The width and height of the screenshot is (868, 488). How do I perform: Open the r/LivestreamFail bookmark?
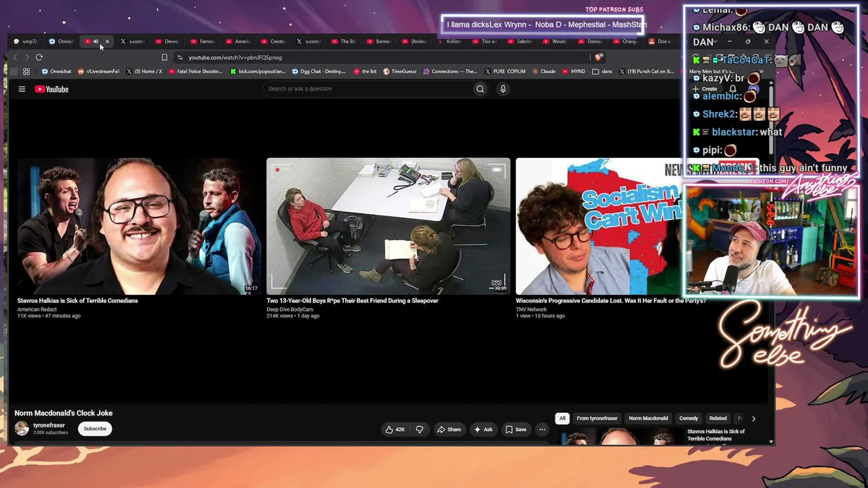tap(99, 71)
